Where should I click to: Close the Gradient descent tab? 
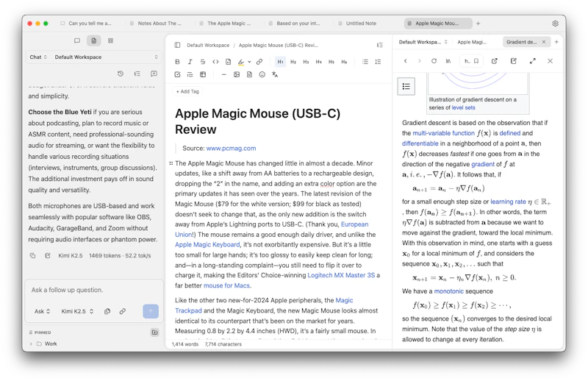(544, 42)
